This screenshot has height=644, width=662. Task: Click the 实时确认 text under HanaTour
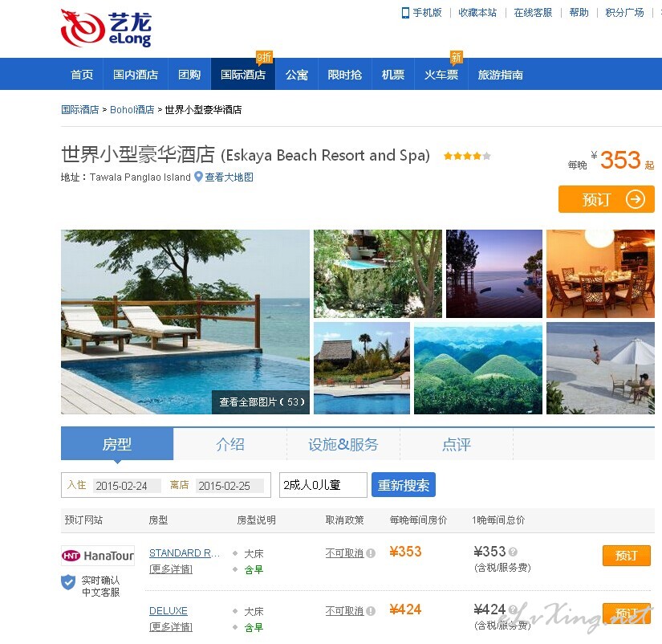pos(100,580)
